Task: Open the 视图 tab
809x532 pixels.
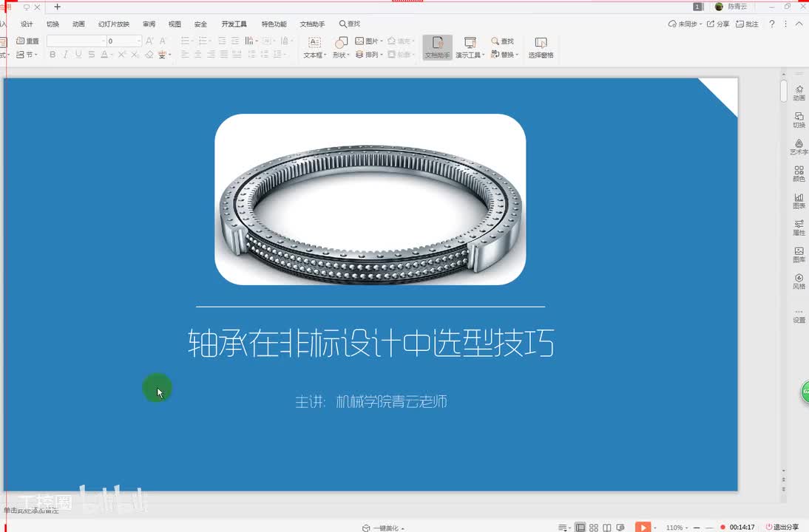Action: click(175, 24)
